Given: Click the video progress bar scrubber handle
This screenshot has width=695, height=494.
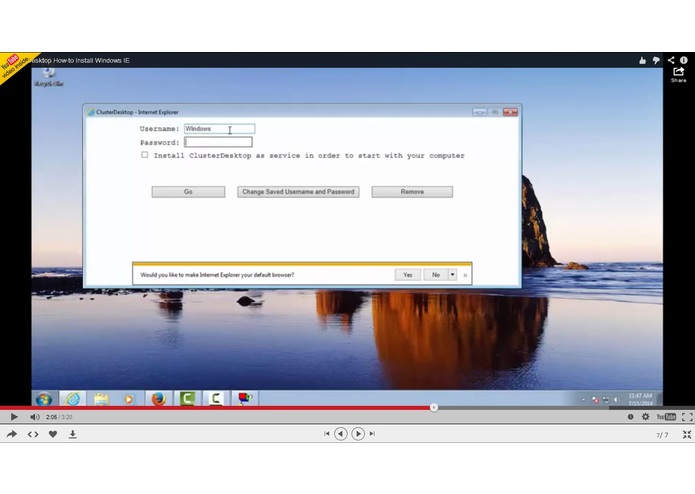Looking at the screenshot, I should coord(434,408).
